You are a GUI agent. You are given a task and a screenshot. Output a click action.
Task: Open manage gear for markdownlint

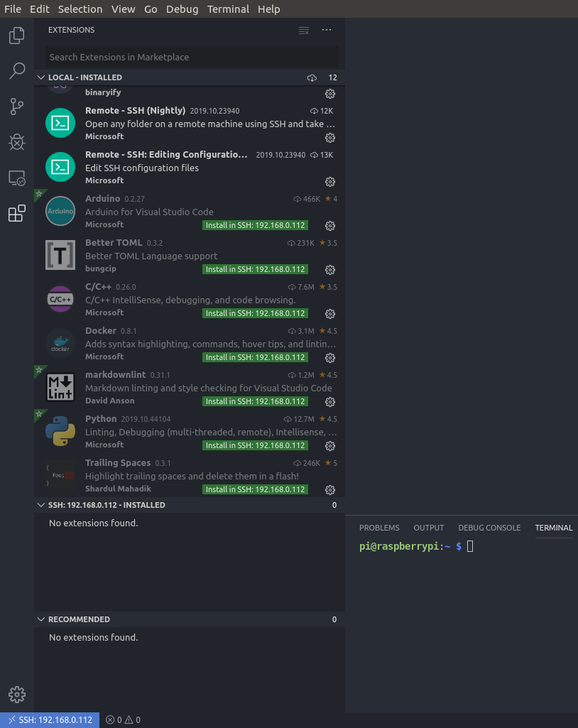(330, 401)
